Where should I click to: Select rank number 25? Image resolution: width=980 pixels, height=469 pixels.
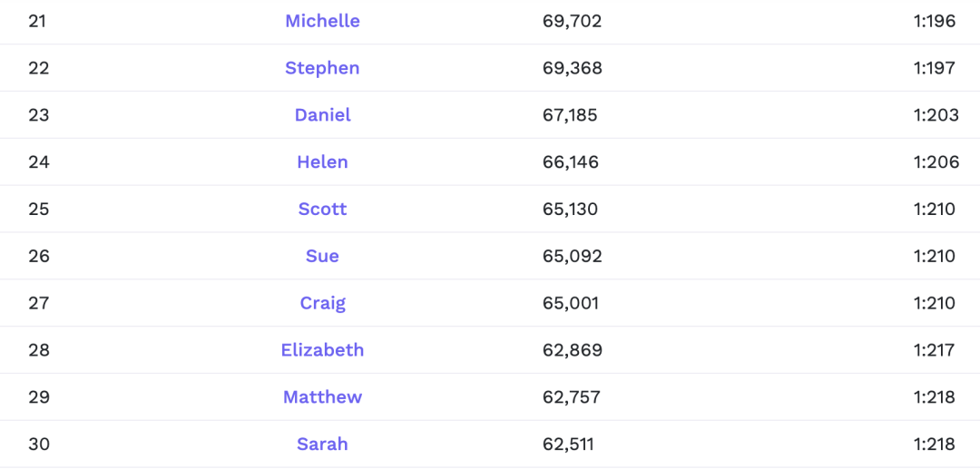click(39, 210)
